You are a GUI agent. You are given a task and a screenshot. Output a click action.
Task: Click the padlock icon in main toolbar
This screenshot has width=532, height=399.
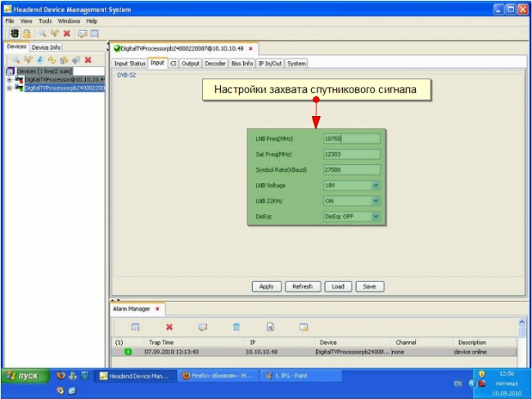pyautogui.click(x=27, y=34)
